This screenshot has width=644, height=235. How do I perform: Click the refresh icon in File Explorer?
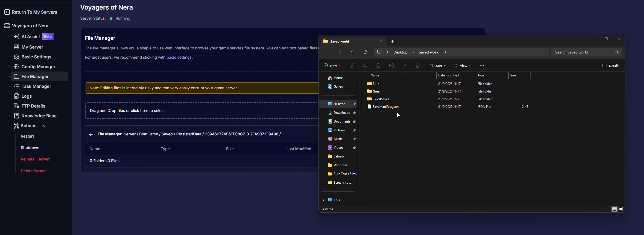(x=365, y=52)
